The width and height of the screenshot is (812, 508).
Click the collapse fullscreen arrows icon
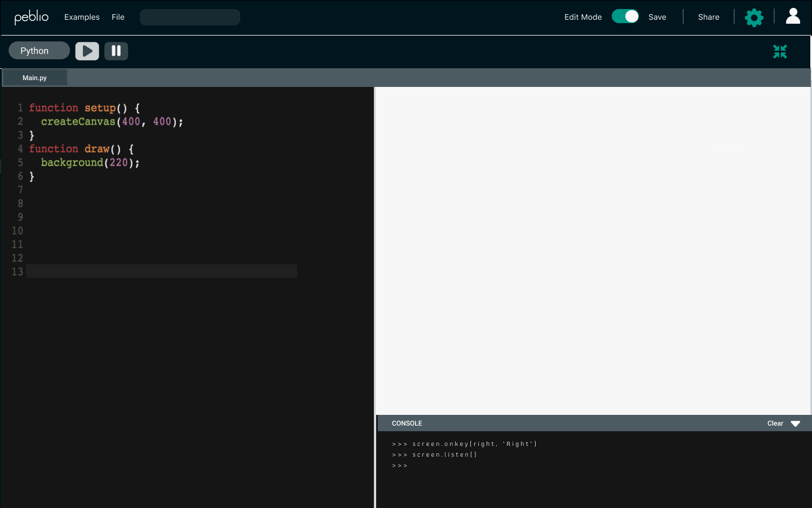click(x=780, y=51)
